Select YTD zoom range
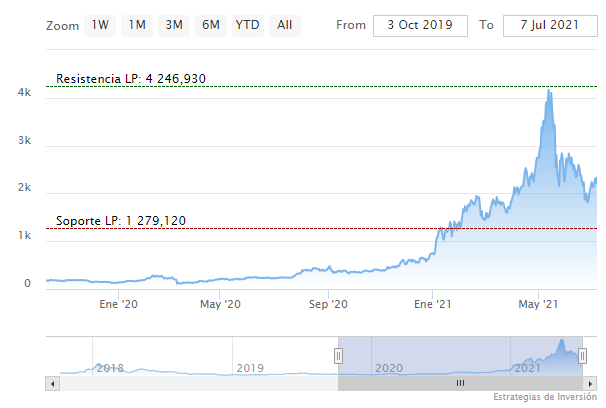Viewport: 606px width, 408px height. click(246, 24)
